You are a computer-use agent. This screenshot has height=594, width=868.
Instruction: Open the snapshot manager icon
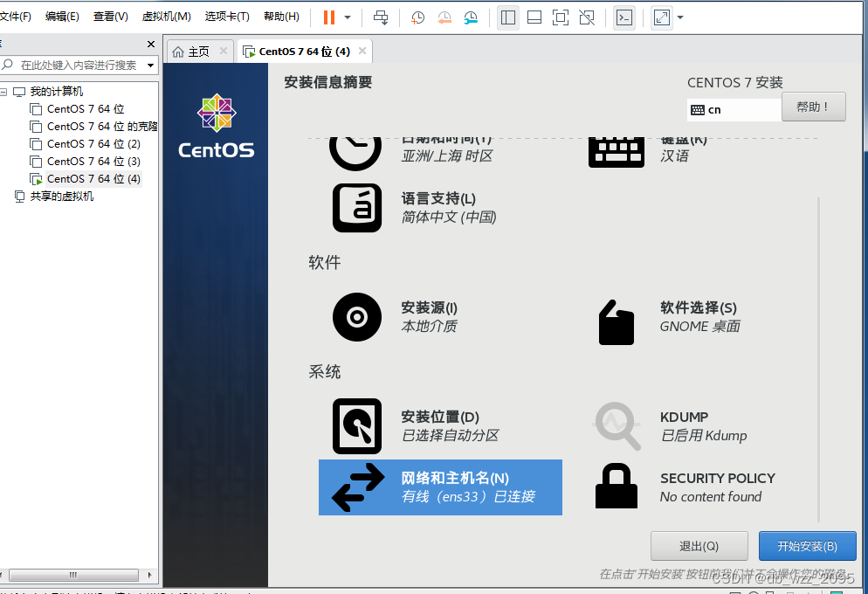[x=471, y=17]
